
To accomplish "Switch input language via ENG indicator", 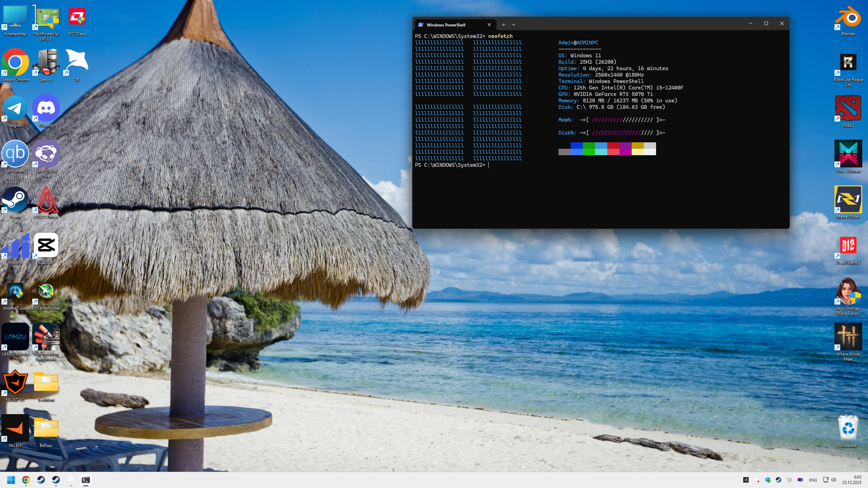I will coord(813,480).
